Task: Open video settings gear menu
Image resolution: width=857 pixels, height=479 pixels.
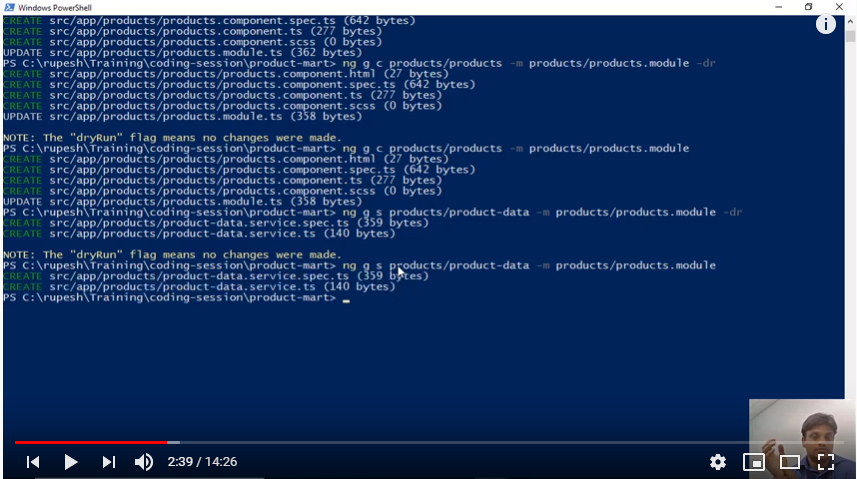Action: [717, 462]
